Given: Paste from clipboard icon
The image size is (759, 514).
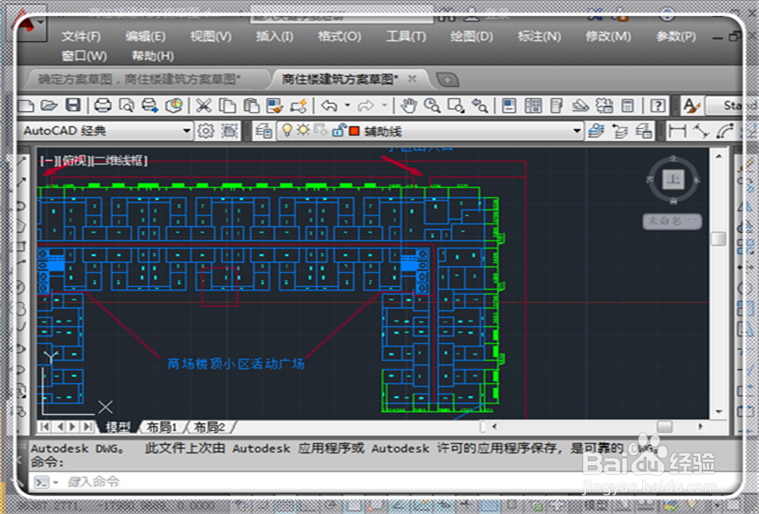Looking at the screenshot, I should tap(251, 105).
